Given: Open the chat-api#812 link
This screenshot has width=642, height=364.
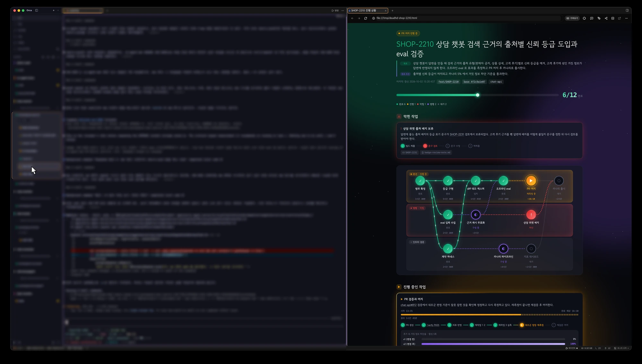Looking at the screenshot, I should point(408,305).
